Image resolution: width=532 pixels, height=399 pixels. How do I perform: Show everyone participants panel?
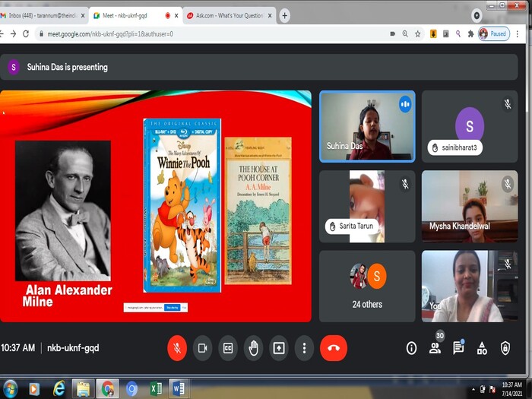(x=435, y=348)
